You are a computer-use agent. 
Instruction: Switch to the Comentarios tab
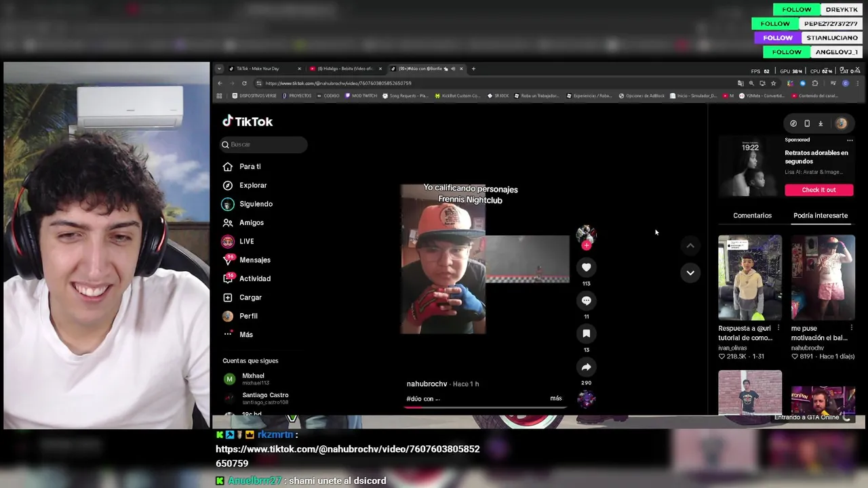click(752, 216)
